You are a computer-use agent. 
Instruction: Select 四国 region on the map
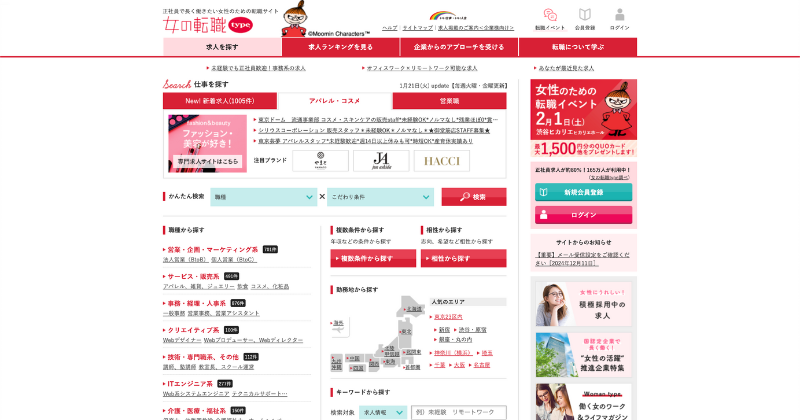tap(358, 368)
